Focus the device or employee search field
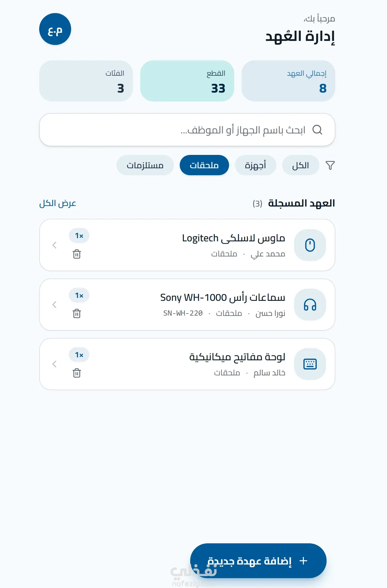The image size is (387, 588). coord(187,130)
